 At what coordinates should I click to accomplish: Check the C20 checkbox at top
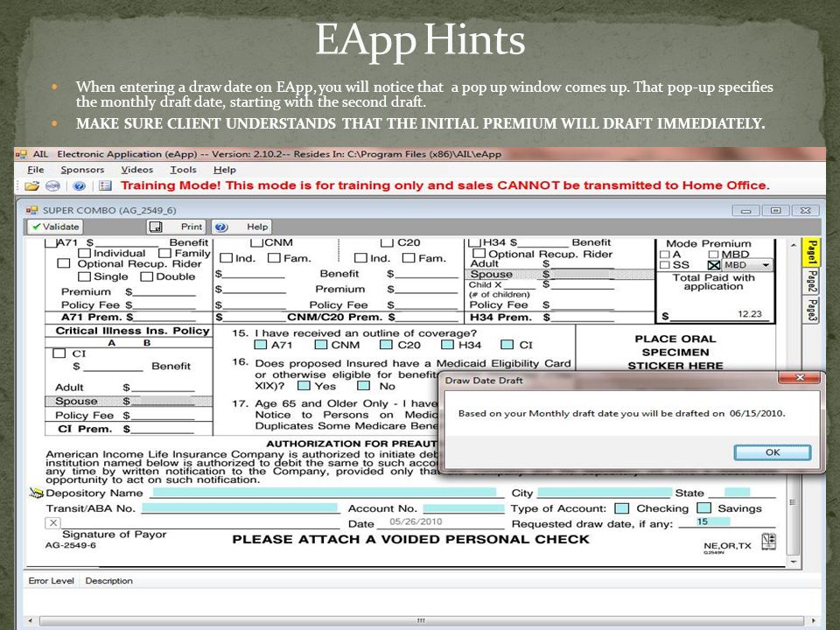[388, 242]
